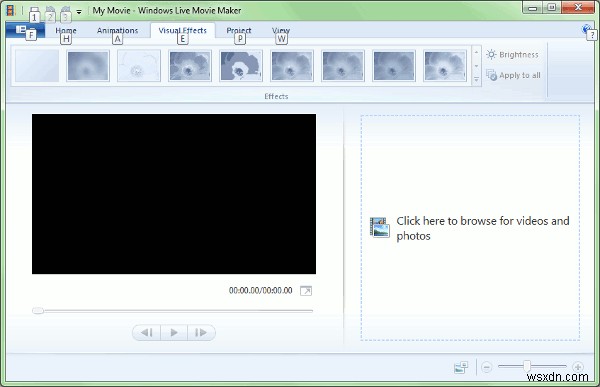Open the Project tab
The height and width of the screenshot is (387, 600).
point(239,30)
